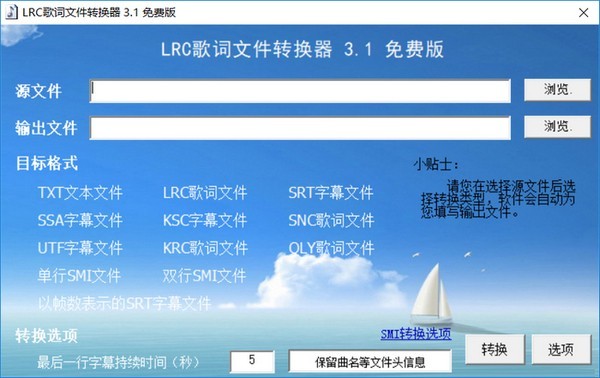Image resolution: width=600 pixels, height=378 pixels.
Task: Select LRC歌词文件 target format
Action: pyautogui.click(x=205, y=192)
